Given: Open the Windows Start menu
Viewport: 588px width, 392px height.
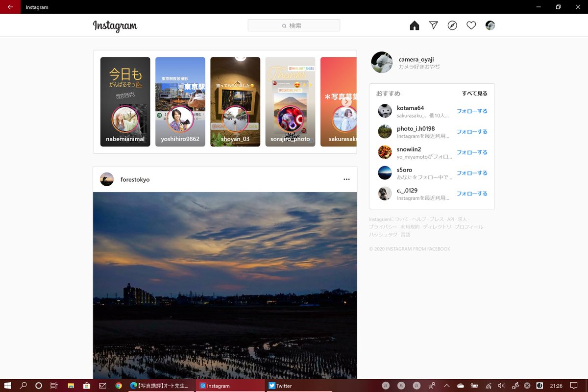Looking at the screenshot, I should (x=8, y=386).
